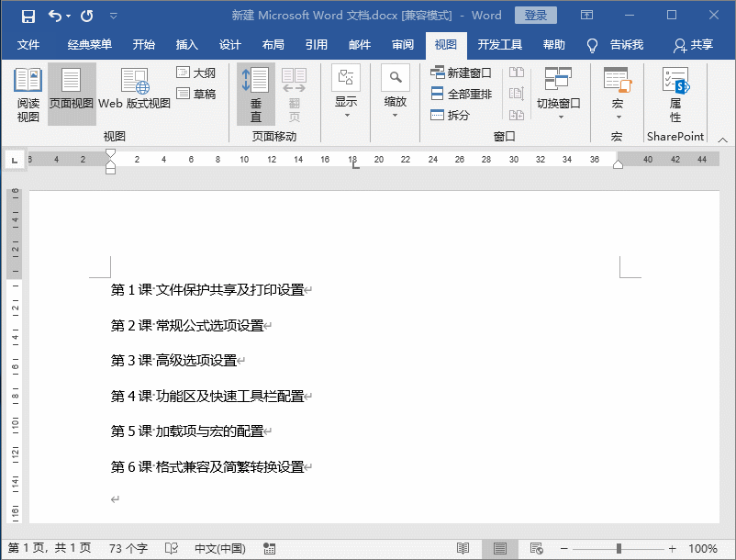Click the zoom slider handle

619,548
